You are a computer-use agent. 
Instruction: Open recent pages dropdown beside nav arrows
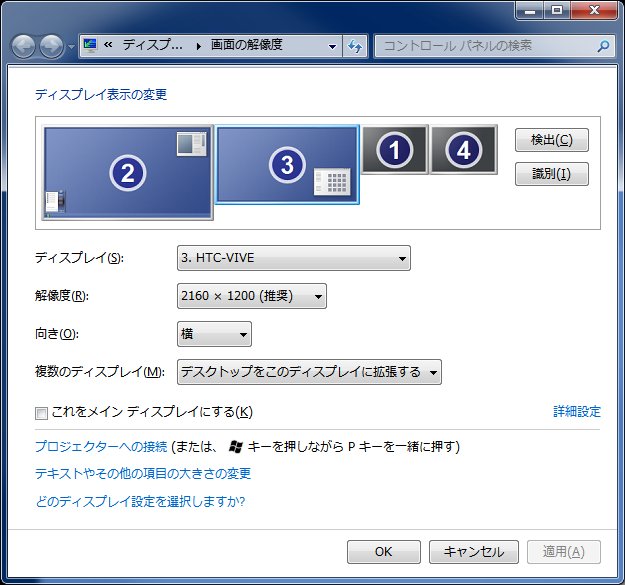pyautogui.click(x=71, y=47)
